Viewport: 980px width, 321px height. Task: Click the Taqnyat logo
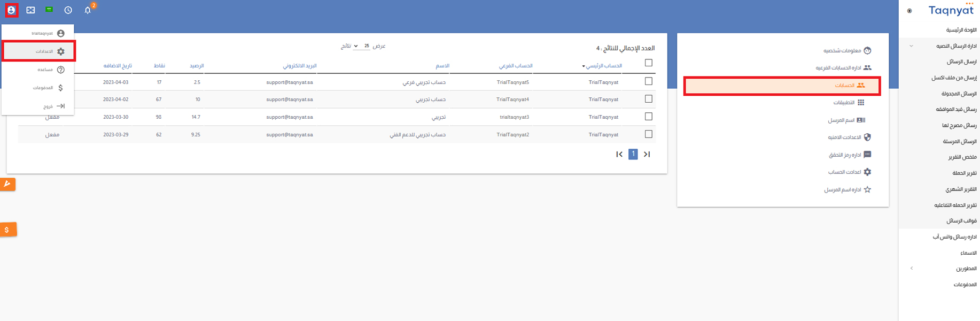[951, 10]
